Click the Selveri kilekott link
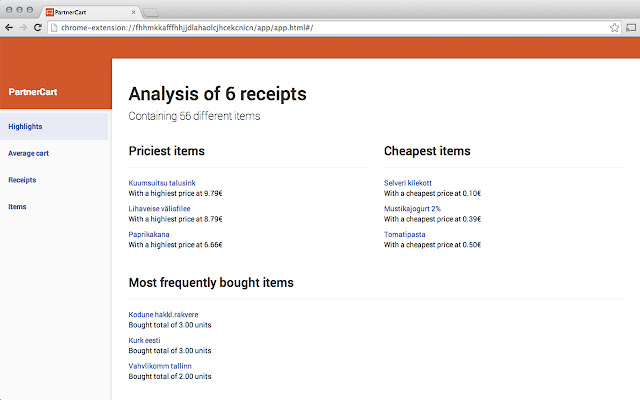This screenshot has width=640, height=400. pyautogui.click(x=408, y=183)
